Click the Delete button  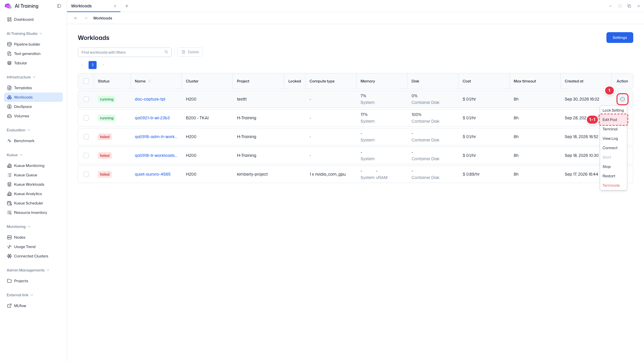(190, 52)
